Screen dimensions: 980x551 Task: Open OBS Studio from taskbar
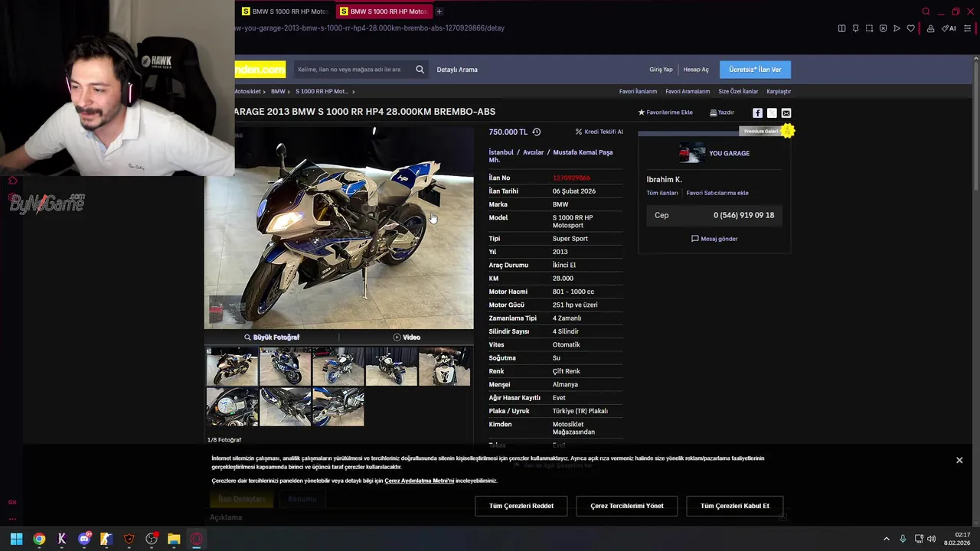pos(152,539)
